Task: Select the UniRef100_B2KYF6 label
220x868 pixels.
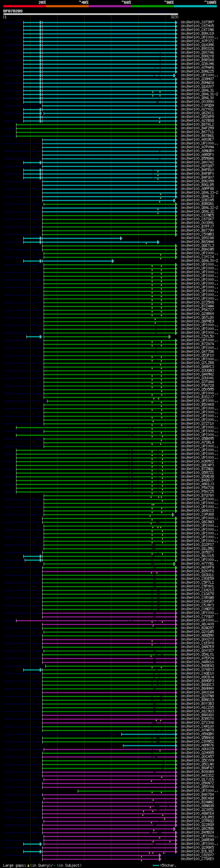Action: coord(197,571)
